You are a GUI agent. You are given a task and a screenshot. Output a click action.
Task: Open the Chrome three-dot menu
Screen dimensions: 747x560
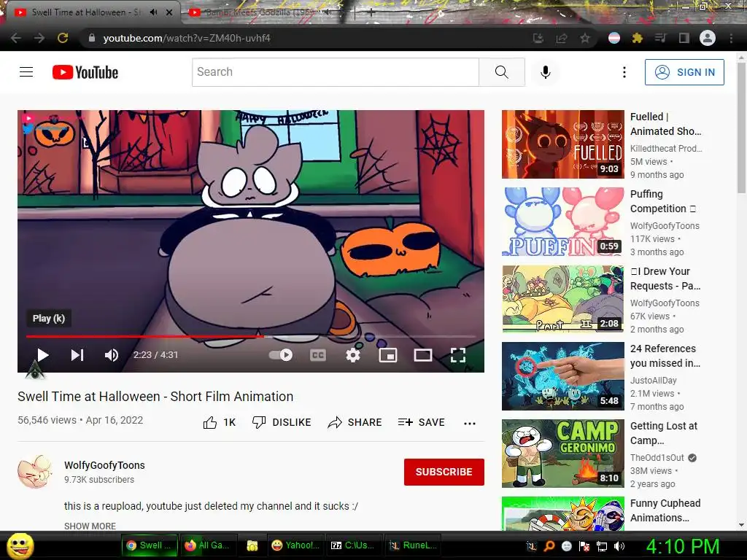[x=731, y=38]
